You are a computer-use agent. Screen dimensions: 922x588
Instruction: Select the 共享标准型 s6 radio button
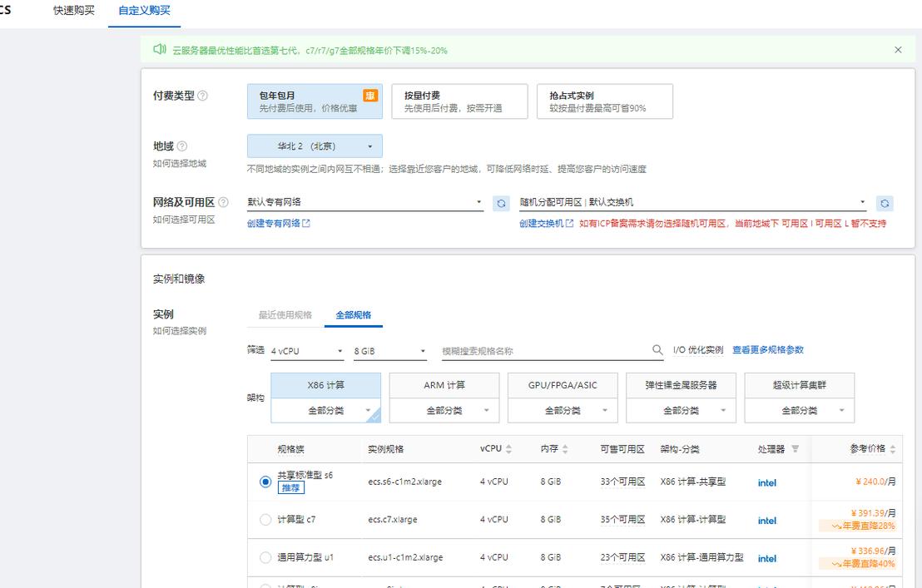tap(265, 482)
